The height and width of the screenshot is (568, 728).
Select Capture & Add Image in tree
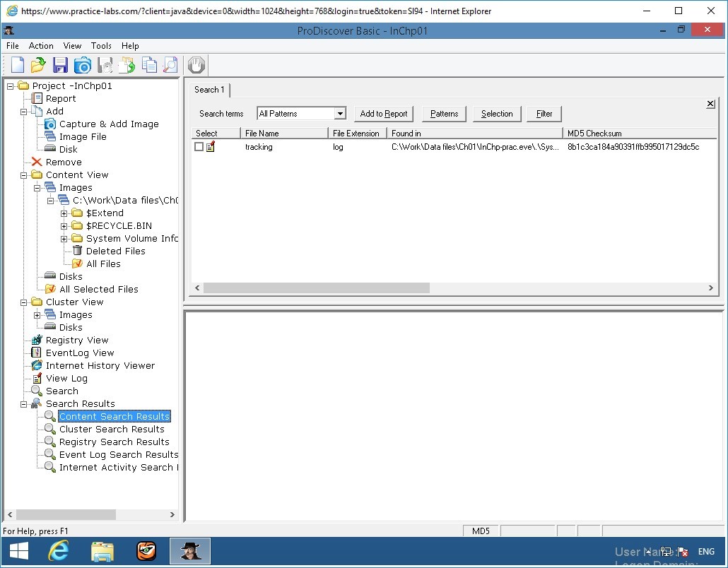[109, 124]
